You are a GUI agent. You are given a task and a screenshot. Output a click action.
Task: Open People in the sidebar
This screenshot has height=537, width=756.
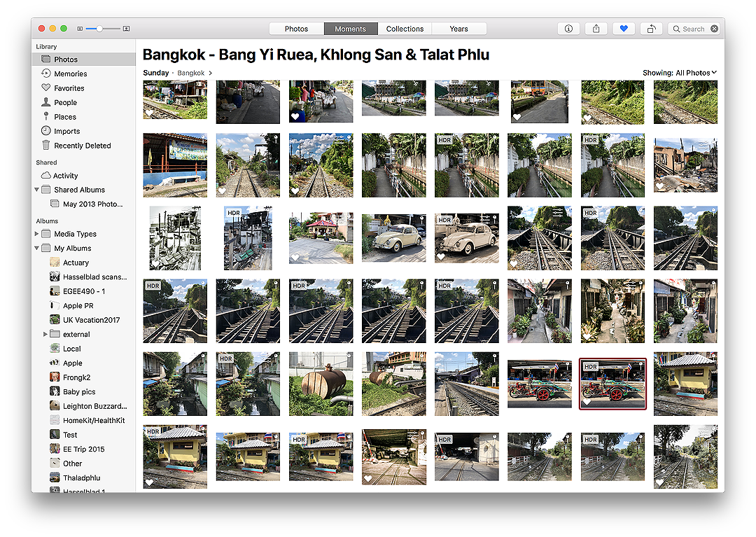pyautogui.click(x=84, y=103)
